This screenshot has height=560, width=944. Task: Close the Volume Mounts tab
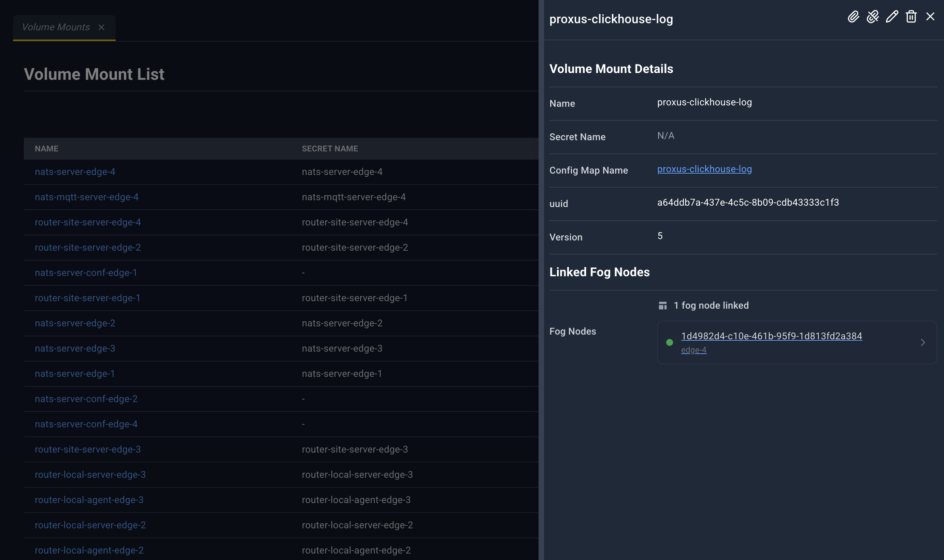click(x=101, y=27)
